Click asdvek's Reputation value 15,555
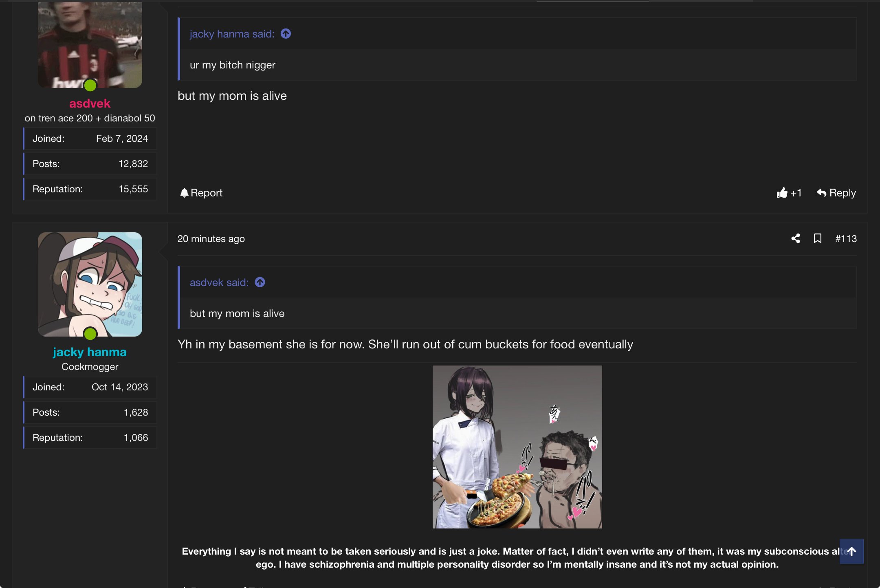Screen dimensions: 880x588 [x=133, y=189]
